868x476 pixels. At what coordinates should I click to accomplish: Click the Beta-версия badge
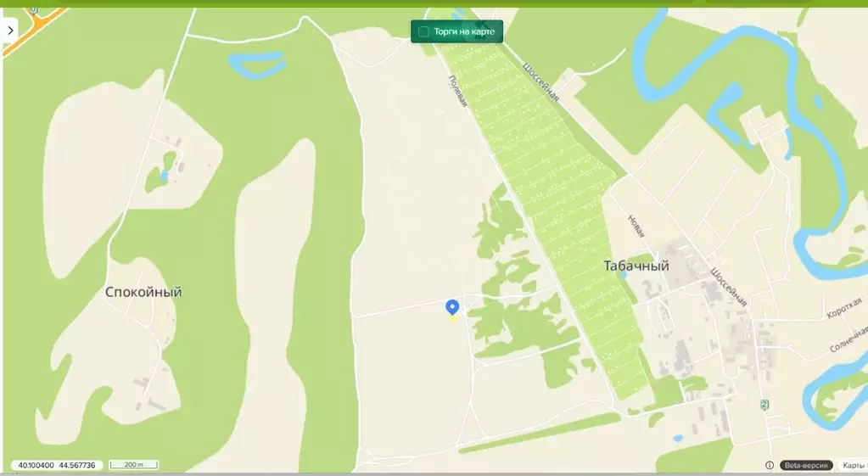coord(806,466)
